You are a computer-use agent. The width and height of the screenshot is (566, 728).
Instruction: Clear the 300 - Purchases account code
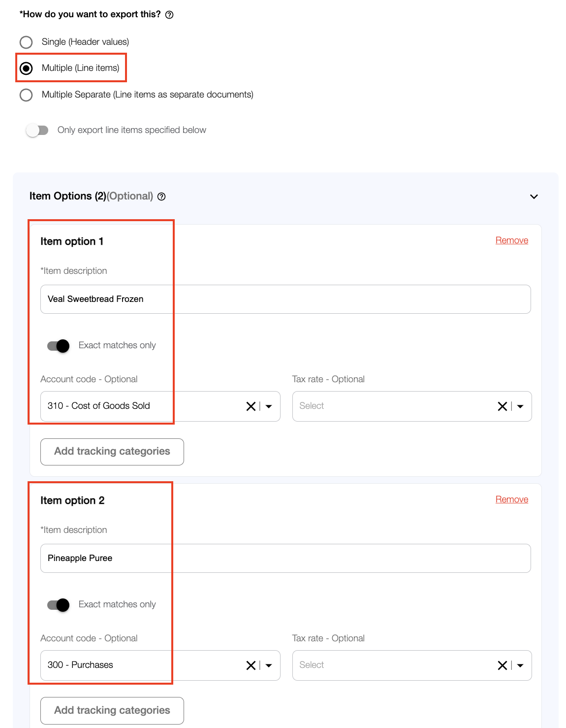pos(251,665)
